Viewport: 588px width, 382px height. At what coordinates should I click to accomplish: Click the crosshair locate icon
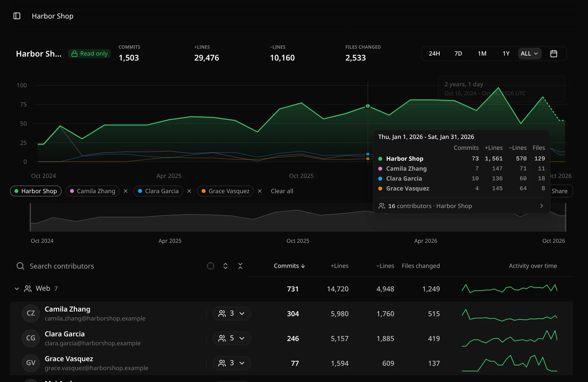tap(211, 266)
